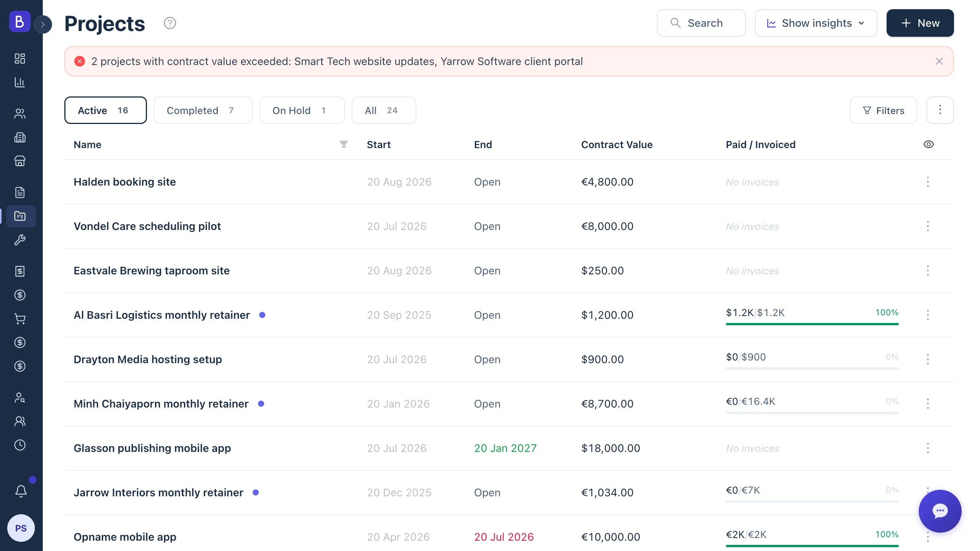This screenshot has width=980, height=551.
Task: Click the 20 Jan 2027 end date
Action: point(505,448)
